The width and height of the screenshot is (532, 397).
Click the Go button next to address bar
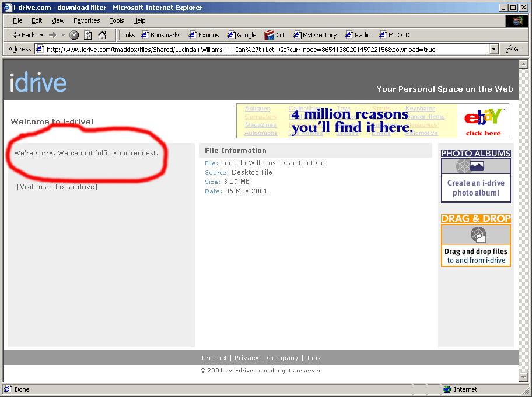tap(514, 50)
